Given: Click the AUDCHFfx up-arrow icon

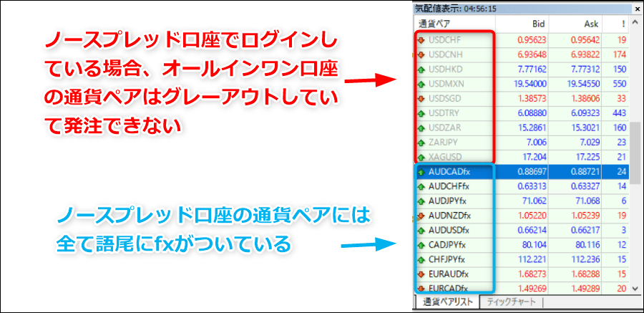Looking at the screenshot, I should 421,187.
